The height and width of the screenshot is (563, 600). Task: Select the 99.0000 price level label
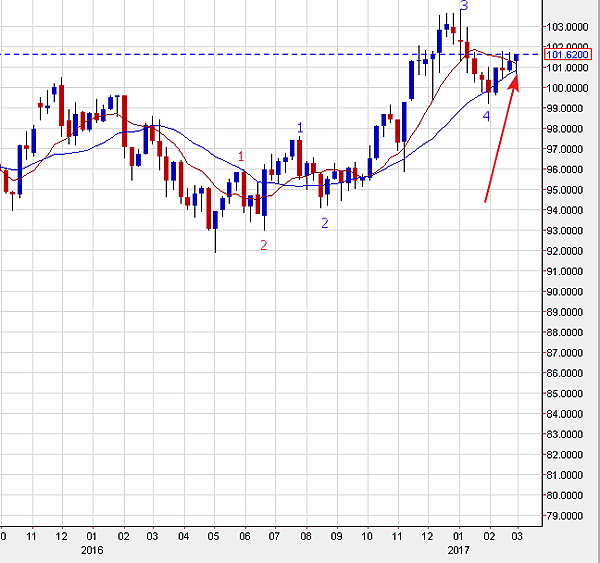coord(567,108)
